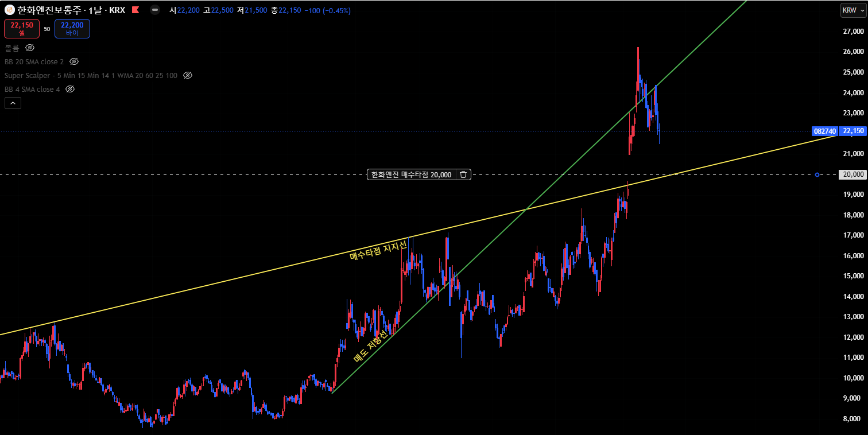Click the 082740 ticker price label
868x435 pixels.
(824, 131)
